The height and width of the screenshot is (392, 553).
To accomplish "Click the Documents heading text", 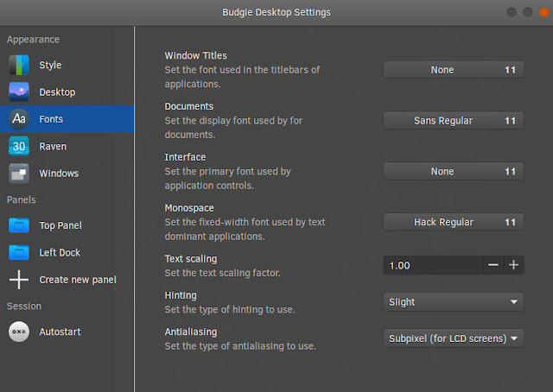I will pyautogui.click(x=188, y=106).
